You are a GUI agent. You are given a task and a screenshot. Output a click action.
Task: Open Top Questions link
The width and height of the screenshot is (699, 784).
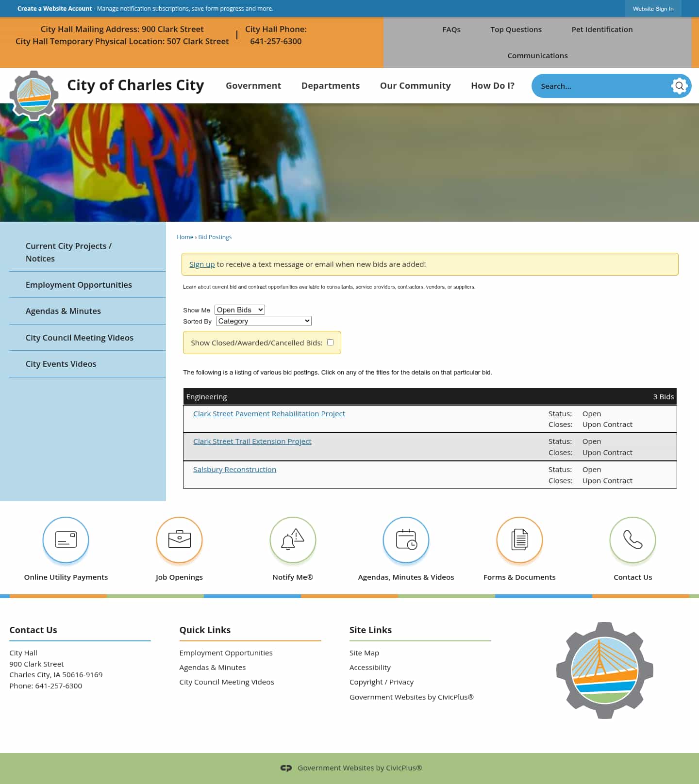[x=516, y=30]
